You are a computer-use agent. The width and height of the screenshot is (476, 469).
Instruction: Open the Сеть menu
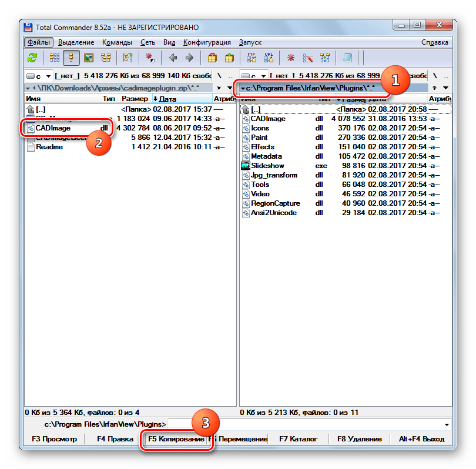(x=148, y=42)
